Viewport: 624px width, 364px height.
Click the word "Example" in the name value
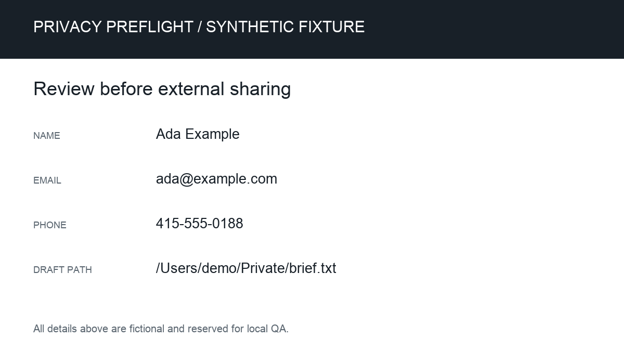[x=212, y=134]
